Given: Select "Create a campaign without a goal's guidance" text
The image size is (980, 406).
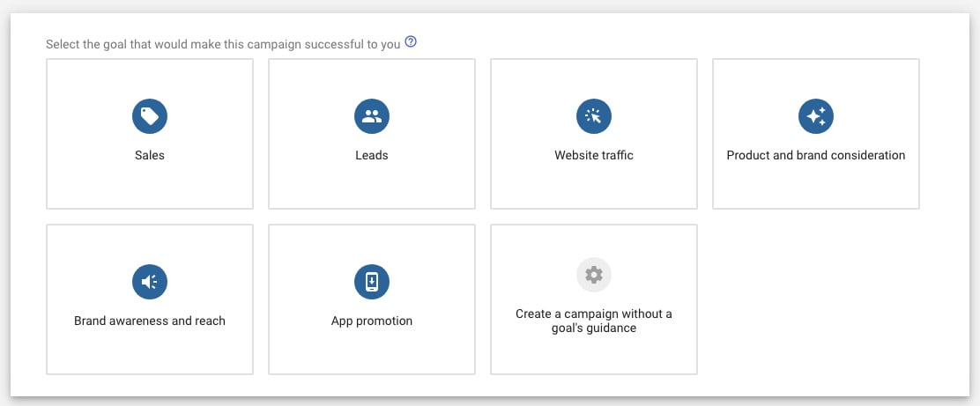Looking at the screenshot, I should 594,321.
